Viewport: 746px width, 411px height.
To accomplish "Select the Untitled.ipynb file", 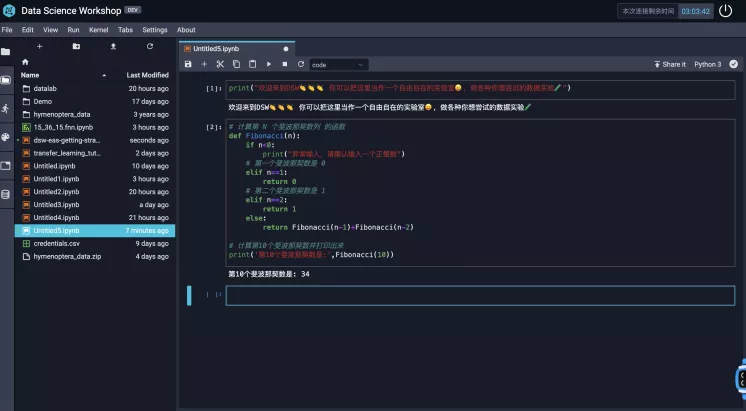I will pyautogui.click(x=95, y=166).
